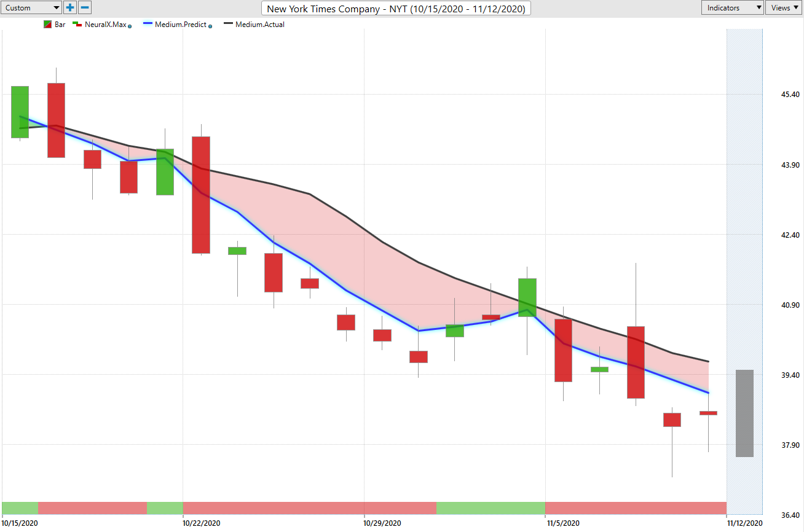Click the plus zoom-in button
The image size is (804, 532).
(x=71, y=8)
